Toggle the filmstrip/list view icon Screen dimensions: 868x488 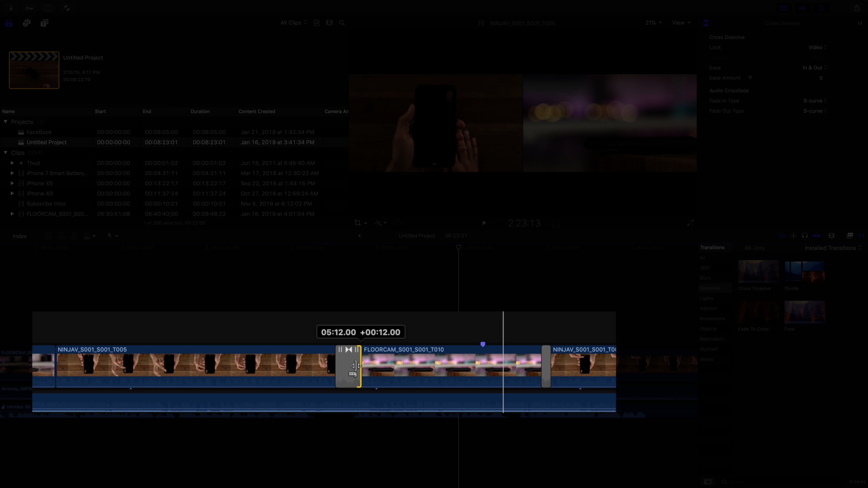coord(316,23)
